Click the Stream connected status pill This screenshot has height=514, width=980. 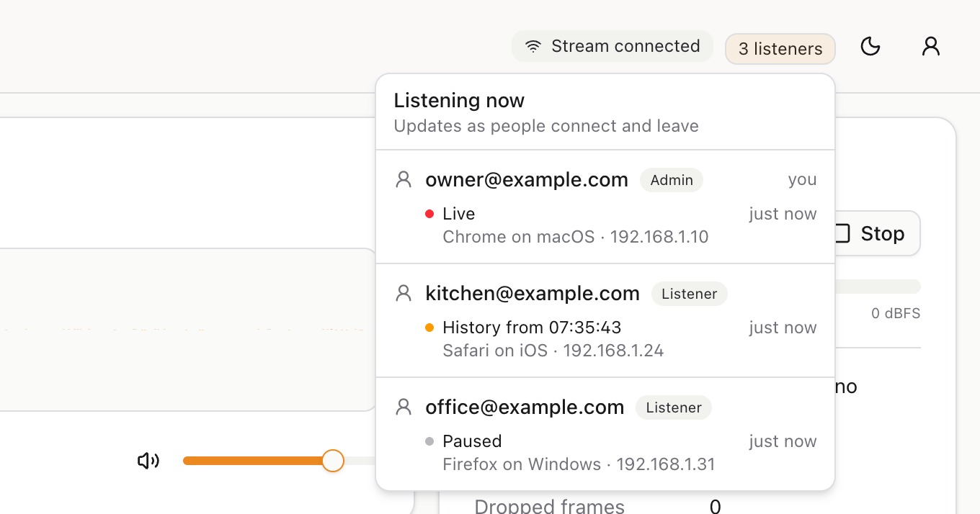(x=612, y=47)
